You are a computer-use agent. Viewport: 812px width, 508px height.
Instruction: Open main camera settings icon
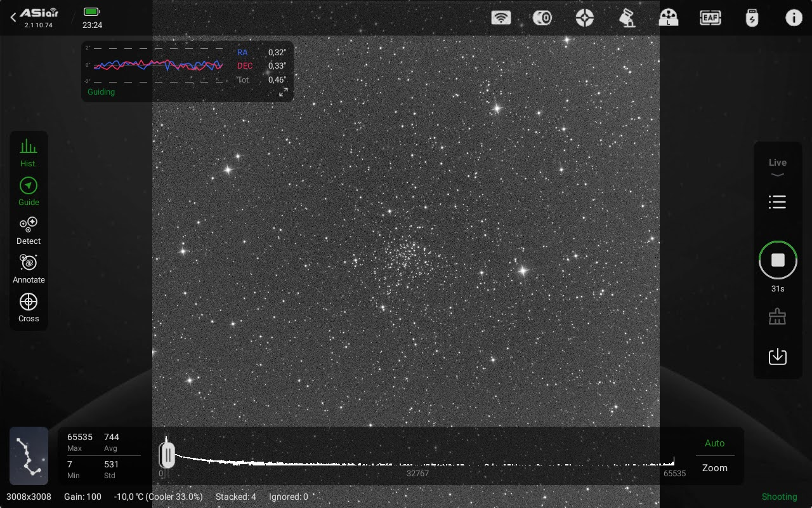click(x=542, y=18)
